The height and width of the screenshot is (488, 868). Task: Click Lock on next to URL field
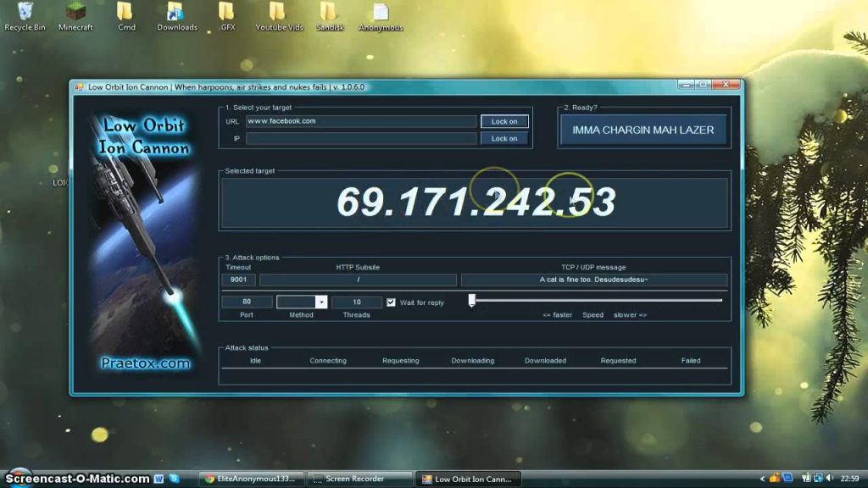(x=504, y=121)
